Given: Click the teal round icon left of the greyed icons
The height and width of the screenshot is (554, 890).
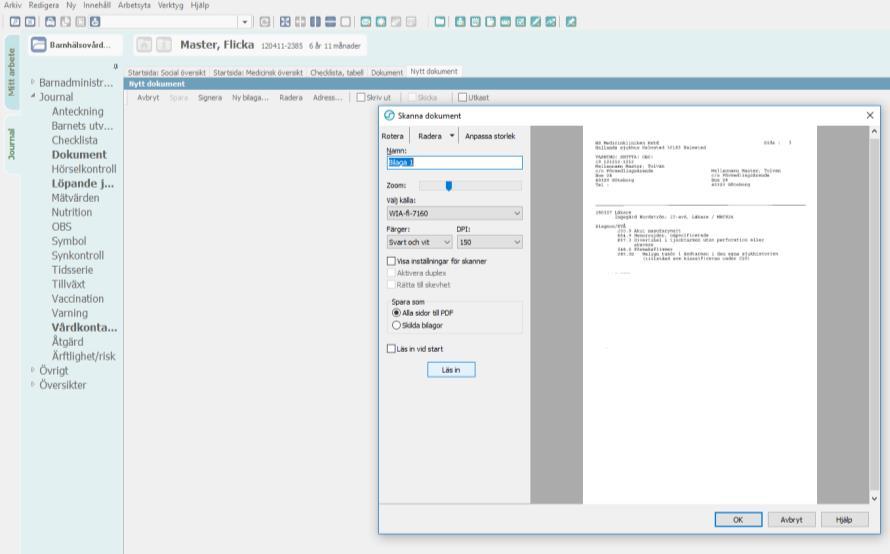Looking at the screenshot, I should tap(381, 22).
